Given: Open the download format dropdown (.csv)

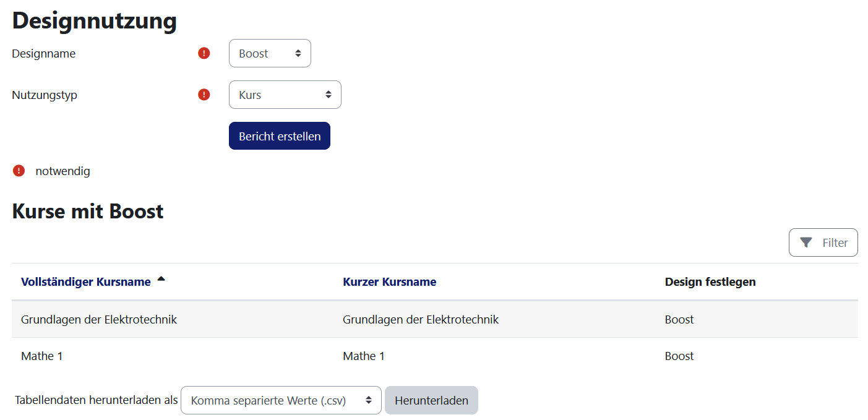Looking at the screenshot, I should (281, 400).
